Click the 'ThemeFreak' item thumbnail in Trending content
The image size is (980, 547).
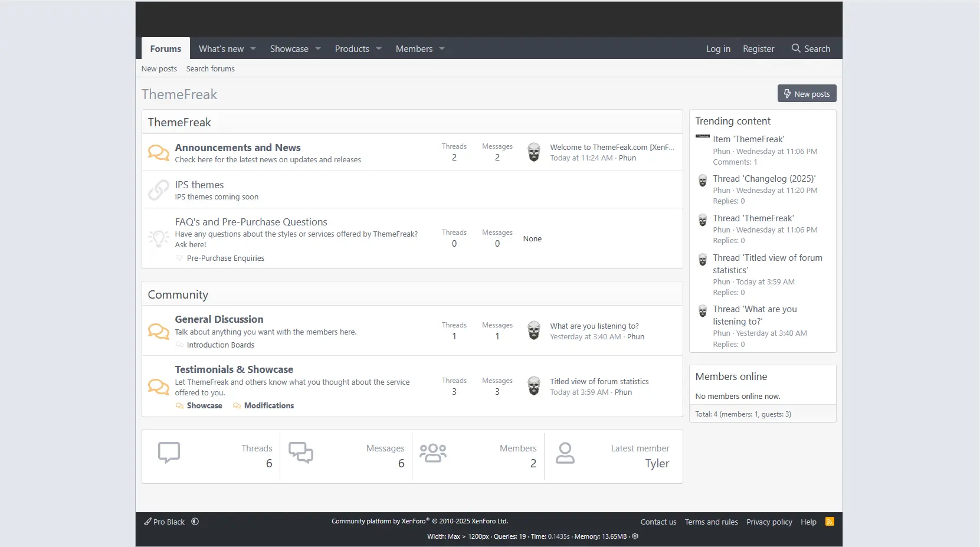(x=702, y=136)
